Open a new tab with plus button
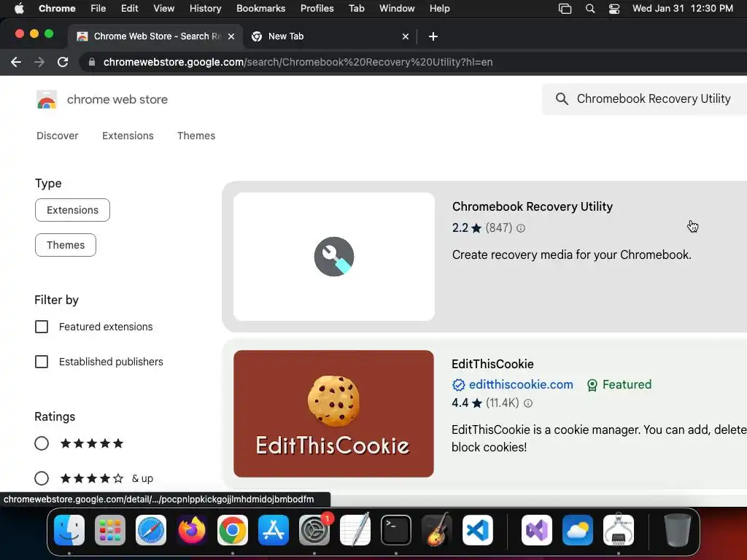747x560 pixels. [x=433, y=36]
